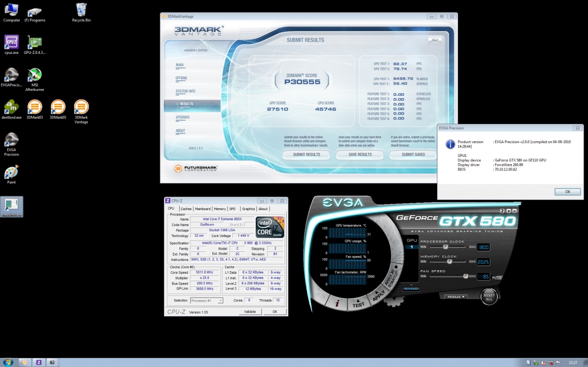This screenshot has width=588, height=367.
Task: Expand the PROFILES dropdown in EVGA Precision
Action: 455,297
